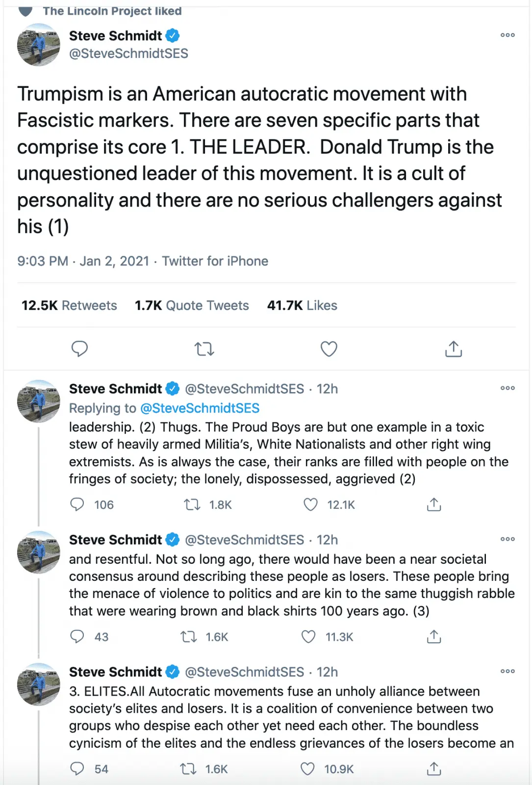Open the @SteveSchmidtSES replying-to link
532x785 pixels.
point(200,408)
